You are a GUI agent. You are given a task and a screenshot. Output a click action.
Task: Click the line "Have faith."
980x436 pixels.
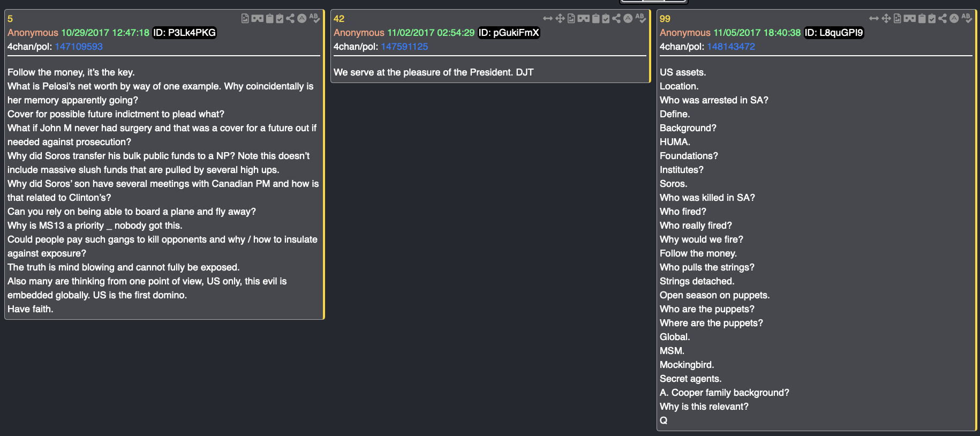(x=31, y=309)
